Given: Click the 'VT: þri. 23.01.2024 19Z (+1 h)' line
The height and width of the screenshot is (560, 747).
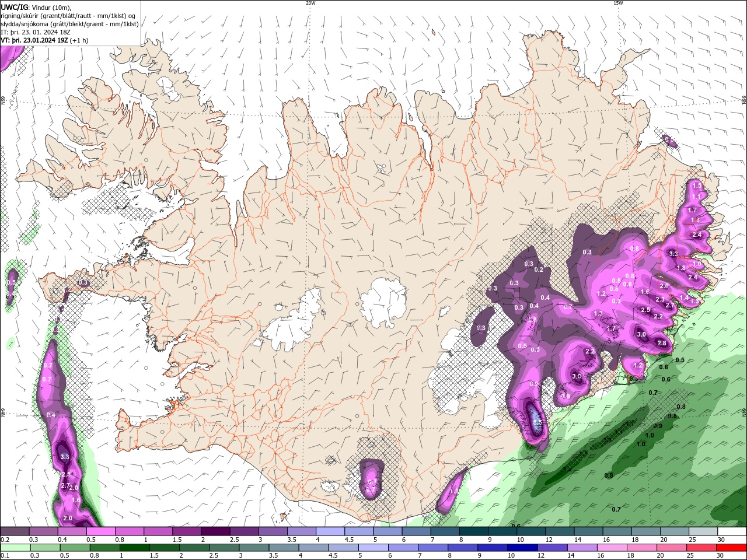Looking at the screenshot, I should click(x=45, y=40).
